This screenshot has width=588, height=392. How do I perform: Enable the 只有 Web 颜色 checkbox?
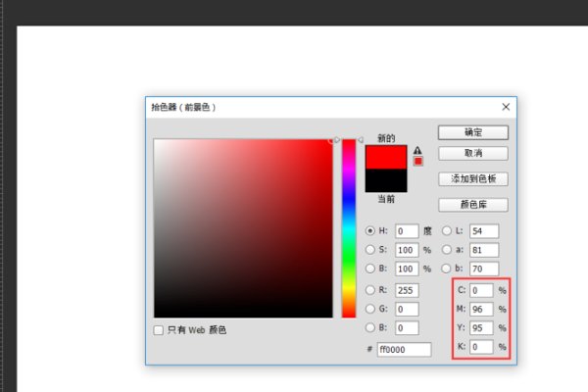[x=159, y=330]
